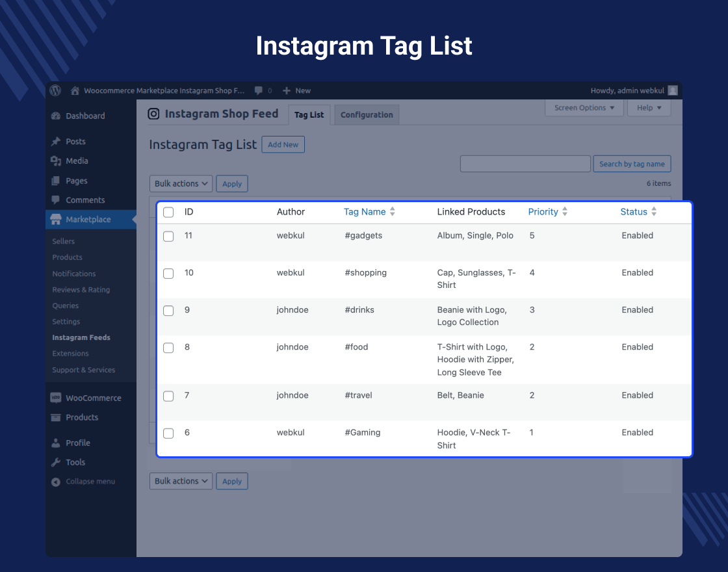Click the 6 items count
The width and height of the screenshot is (728, 572).
[659, 183]
